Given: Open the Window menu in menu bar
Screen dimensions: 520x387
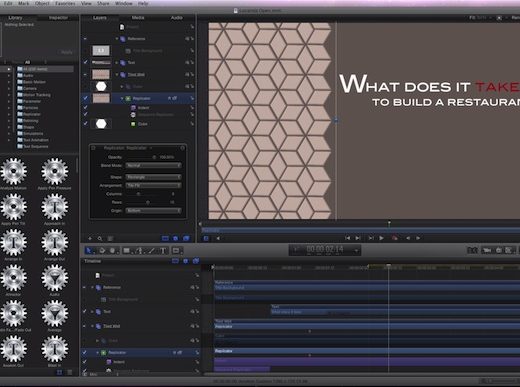Looking at the screenshot, I should pyautogui.click(x=124, y=3).
